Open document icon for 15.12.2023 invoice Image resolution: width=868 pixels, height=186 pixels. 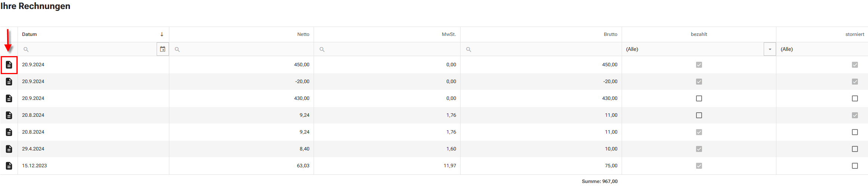[9, 166]
